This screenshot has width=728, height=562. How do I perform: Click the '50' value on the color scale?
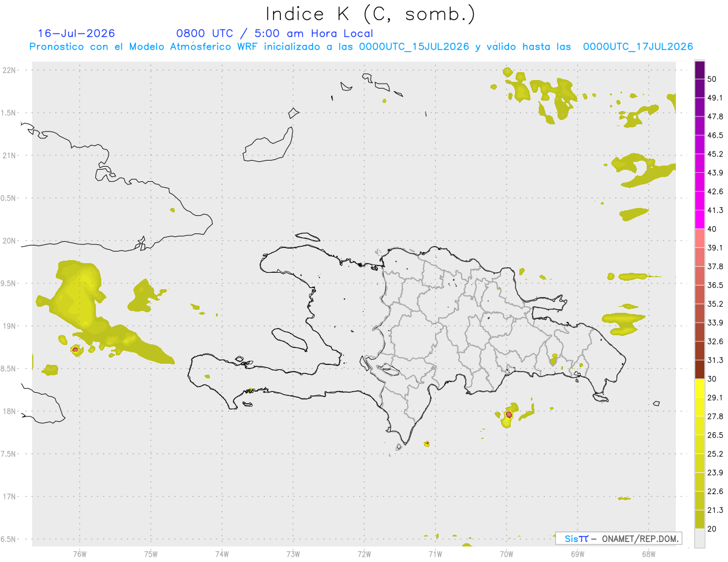(712, 79)
